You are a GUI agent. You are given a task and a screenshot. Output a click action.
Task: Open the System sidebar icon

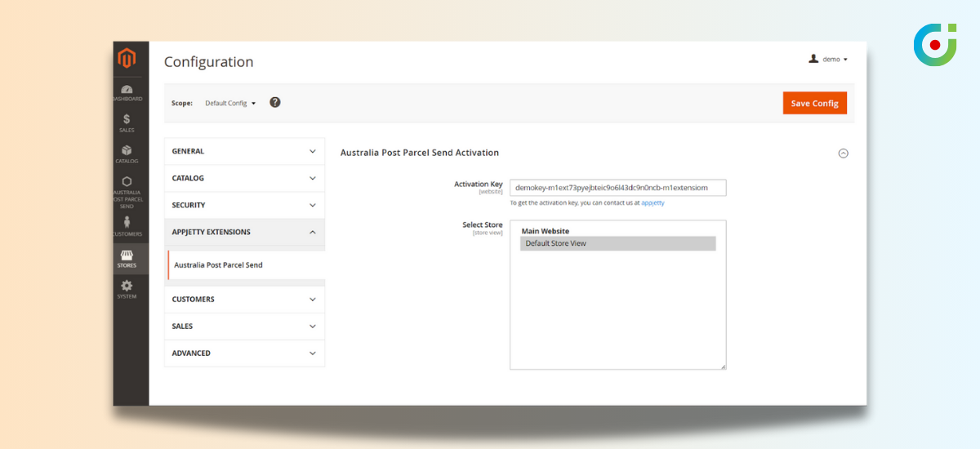(127, 289)
